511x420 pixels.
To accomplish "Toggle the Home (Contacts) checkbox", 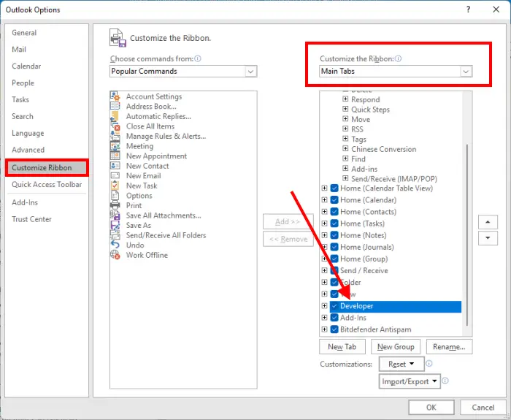I will (x=334, y=212).
